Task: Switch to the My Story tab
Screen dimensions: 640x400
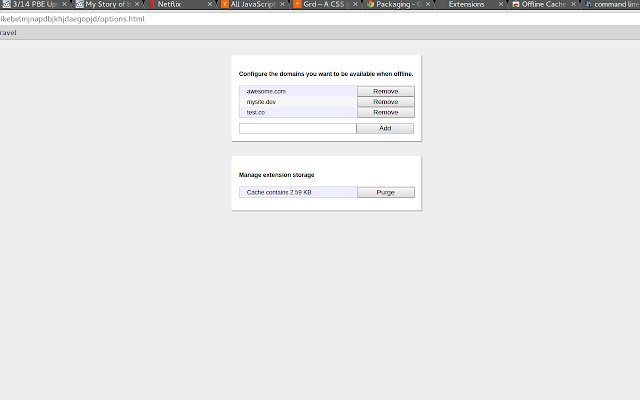Action: click(x=108, y=4)
